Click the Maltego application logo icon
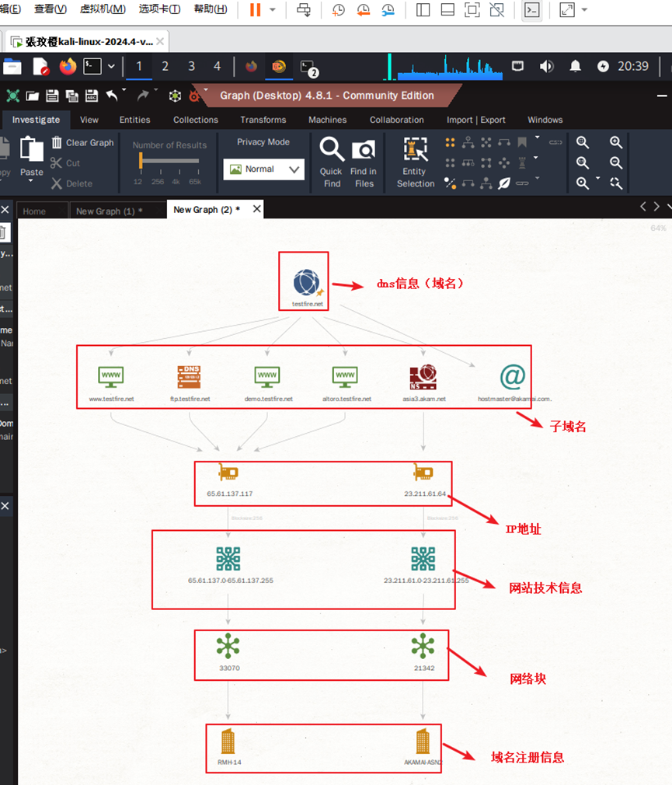The height and width of the screenshot is (785, 672). 12,96
